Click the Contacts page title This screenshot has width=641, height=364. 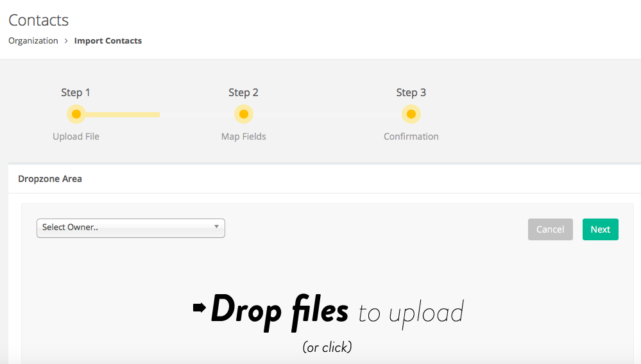(x=38, y=20)
